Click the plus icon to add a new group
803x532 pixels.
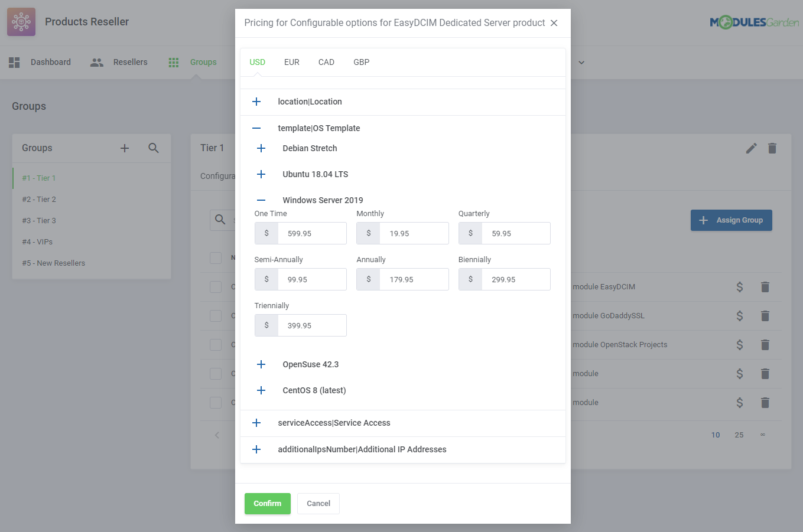(125, 148)
